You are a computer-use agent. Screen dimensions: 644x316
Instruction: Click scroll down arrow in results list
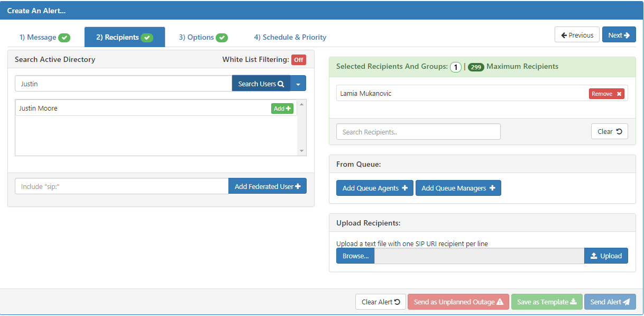pos(302,151)
